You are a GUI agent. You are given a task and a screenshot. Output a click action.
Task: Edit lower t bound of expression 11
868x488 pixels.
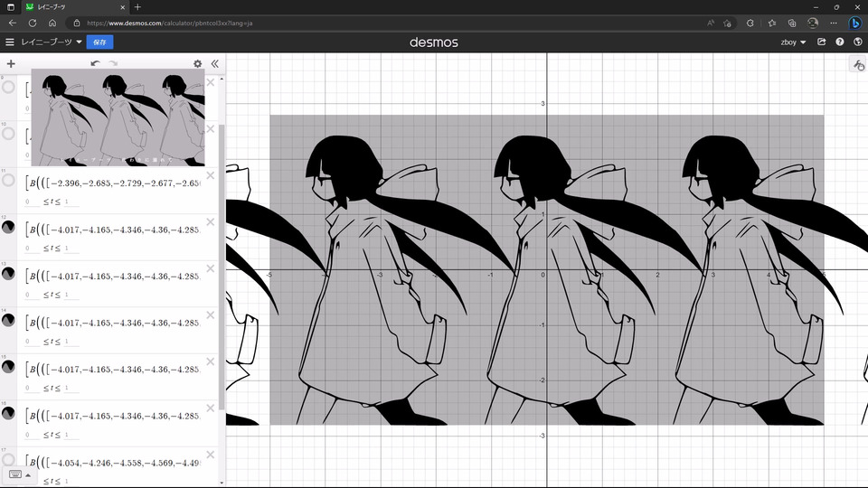click(x=28, y=202)
